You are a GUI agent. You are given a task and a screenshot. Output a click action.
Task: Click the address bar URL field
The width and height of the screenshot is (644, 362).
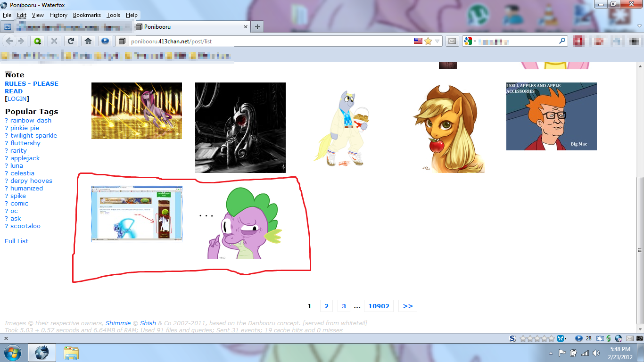(270, 41)
